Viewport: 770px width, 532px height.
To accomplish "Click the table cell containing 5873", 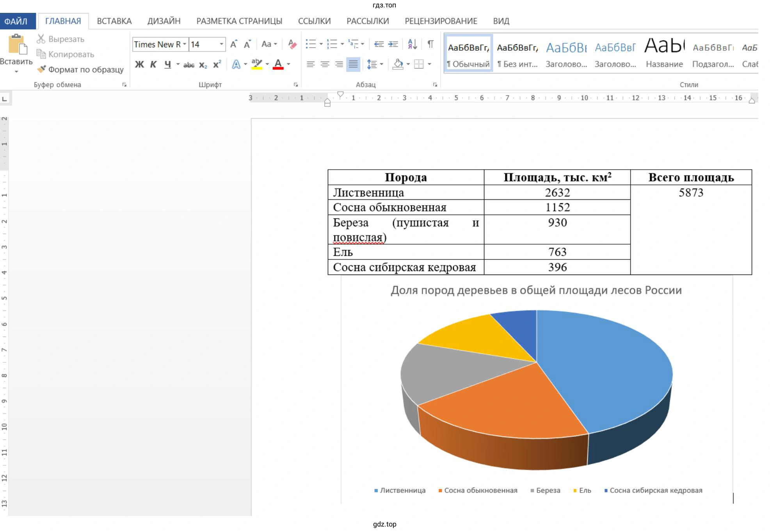I will point(691,230).
